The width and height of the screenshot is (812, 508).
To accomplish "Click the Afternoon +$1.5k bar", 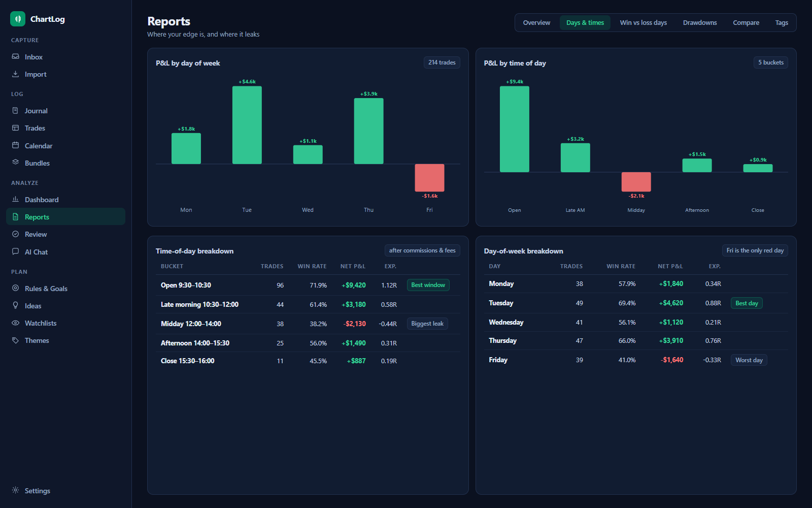I will coord(697,166).
